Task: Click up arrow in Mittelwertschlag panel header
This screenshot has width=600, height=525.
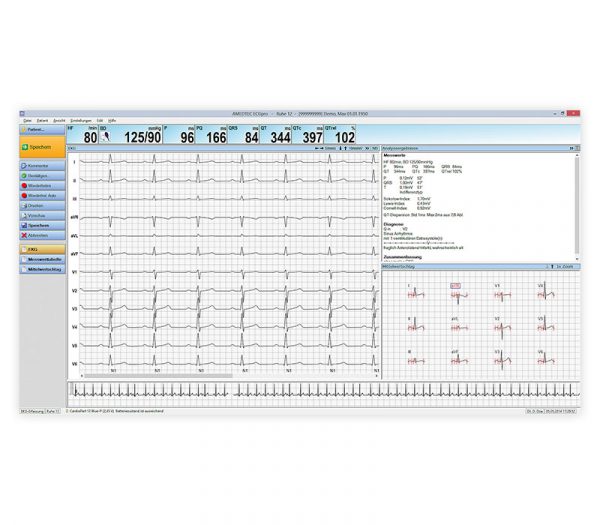Action: click(x=552, y=266)
